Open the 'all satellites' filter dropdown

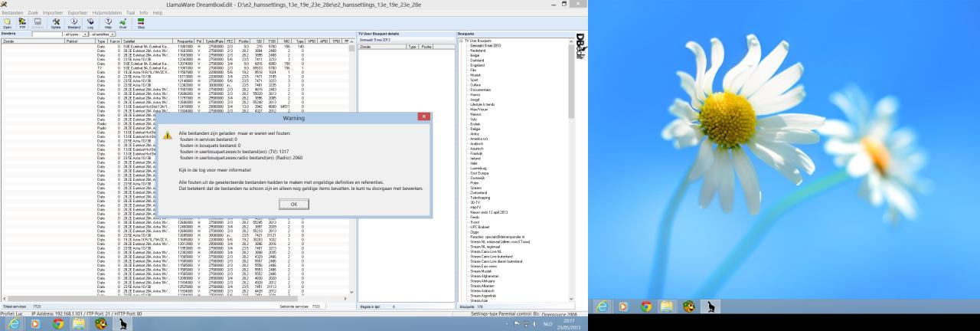103,34
